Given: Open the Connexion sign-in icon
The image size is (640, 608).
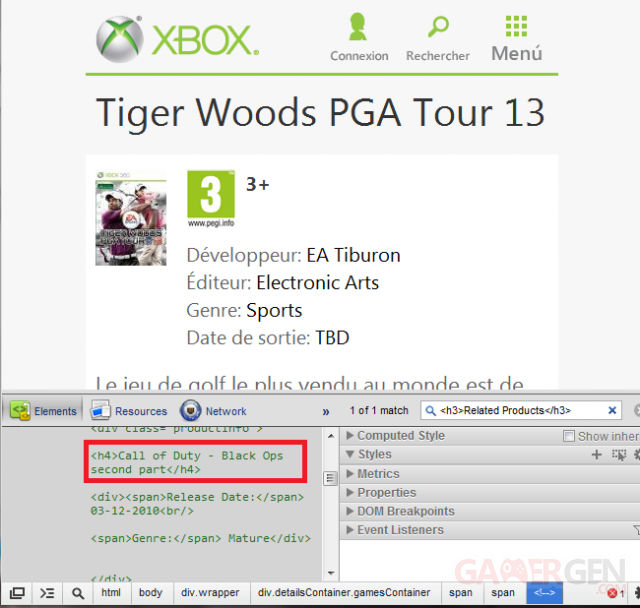Looking at the screenshot, I should (358, 27).
